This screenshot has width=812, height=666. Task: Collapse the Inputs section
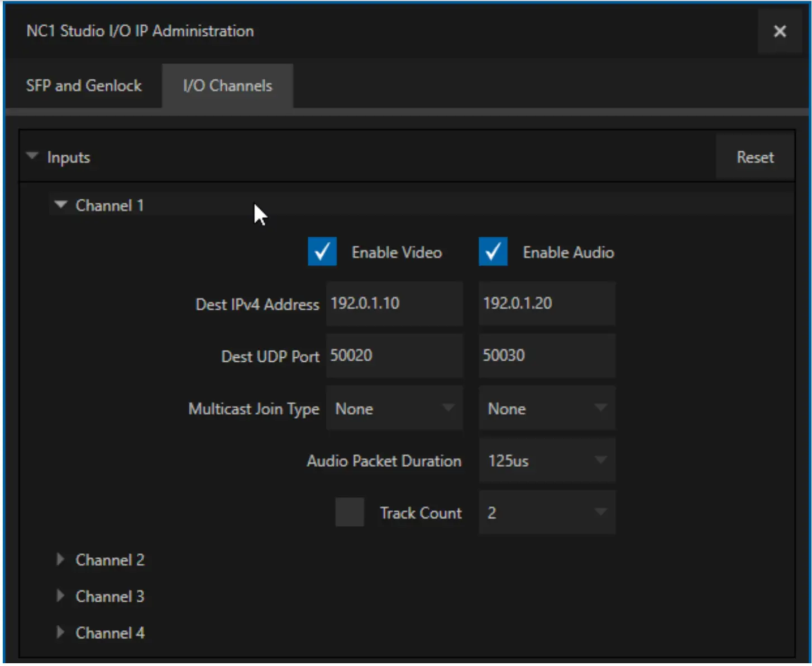point(32,155)
